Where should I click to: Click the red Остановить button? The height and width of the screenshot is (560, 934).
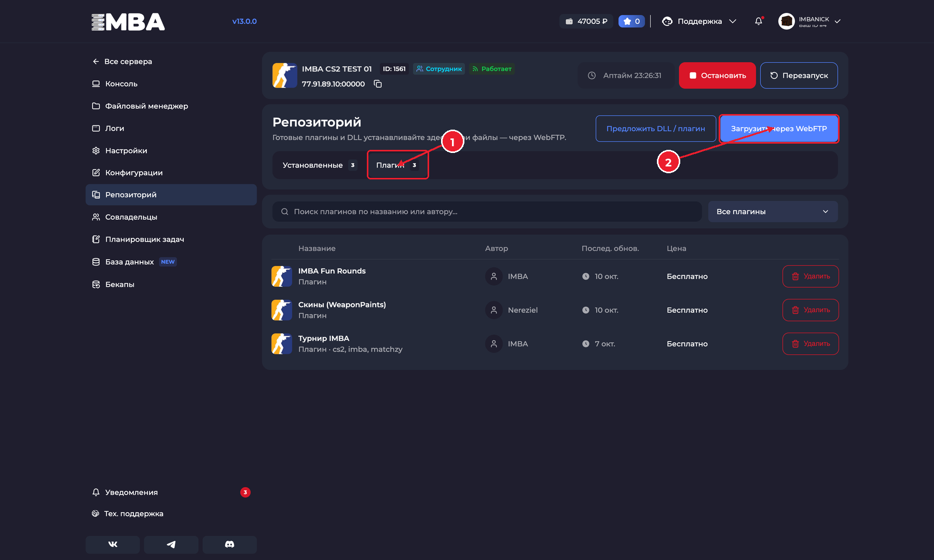pyautogui.click(x=717, y=75)
